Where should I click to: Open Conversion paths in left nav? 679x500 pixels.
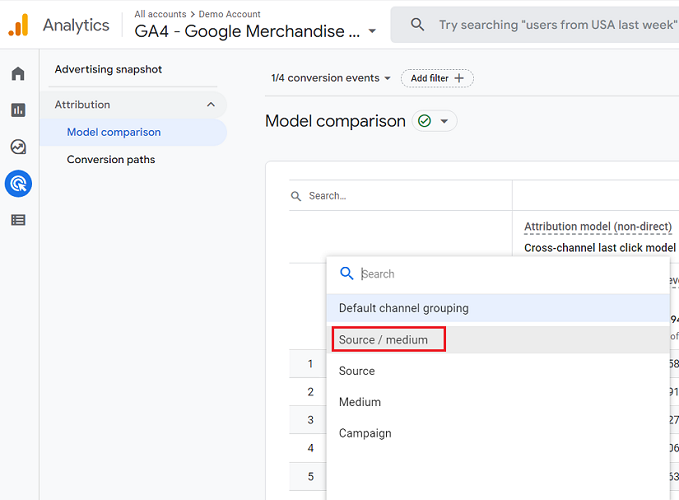click(111, 159)
